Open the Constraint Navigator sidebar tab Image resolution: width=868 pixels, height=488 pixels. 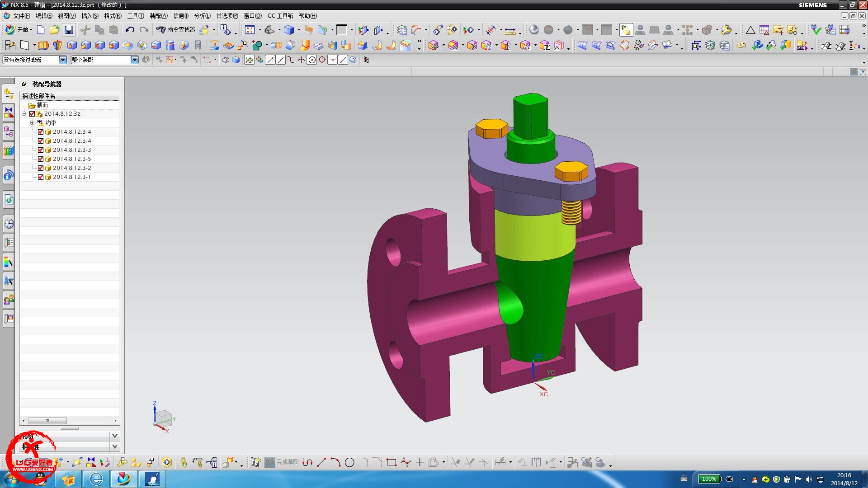coord(9,113)
